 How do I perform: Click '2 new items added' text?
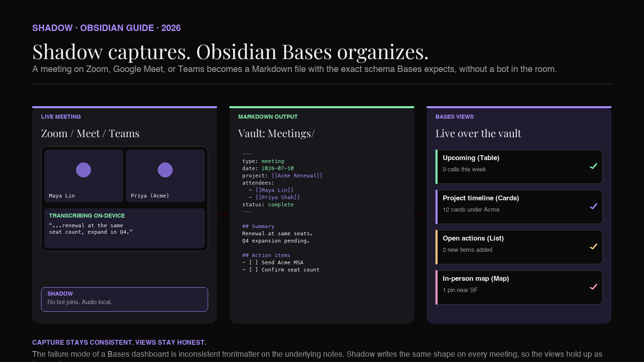click(x=468, y=250)
